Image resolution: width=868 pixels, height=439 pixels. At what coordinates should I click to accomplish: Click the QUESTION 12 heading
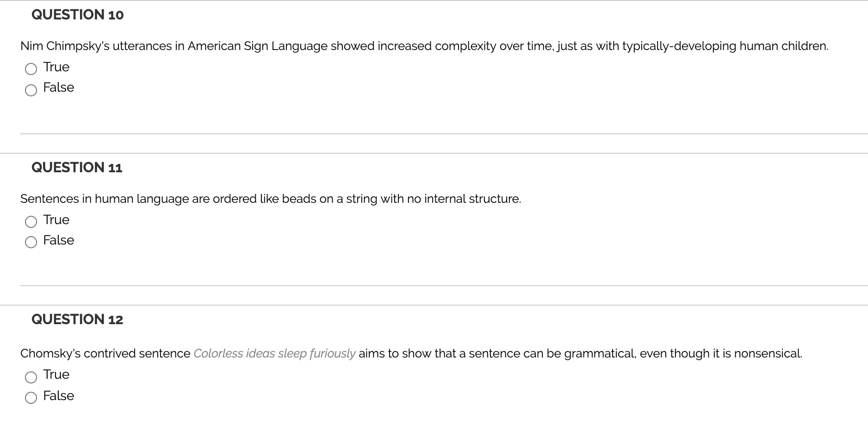coord(77,319)
